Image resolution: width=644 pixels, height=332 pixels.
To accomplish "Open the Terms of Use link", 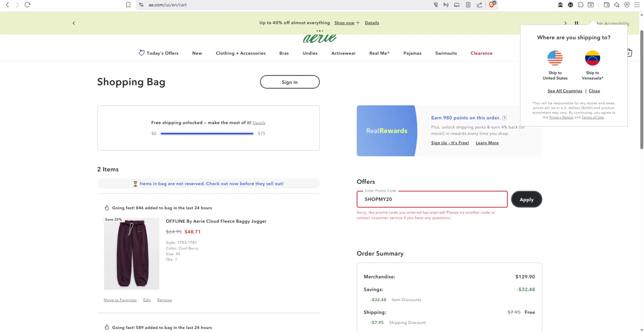I will (592, 117).
